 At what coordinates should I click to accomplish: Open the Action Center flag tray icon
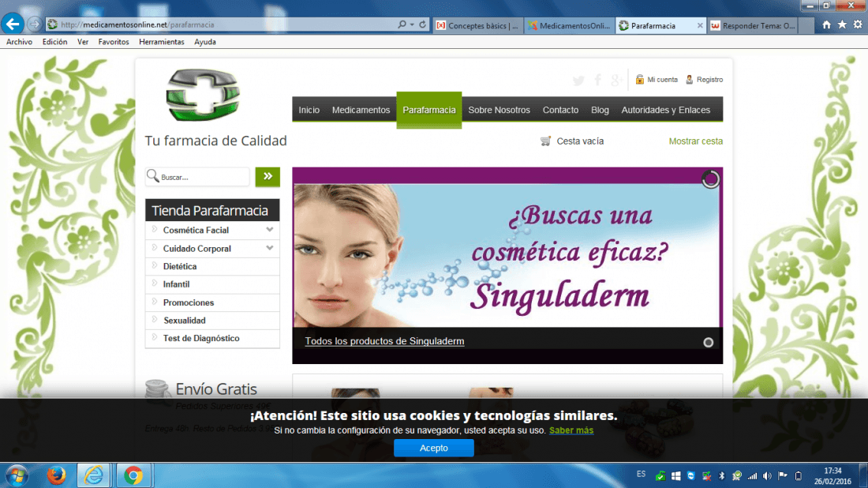point(783,476)
